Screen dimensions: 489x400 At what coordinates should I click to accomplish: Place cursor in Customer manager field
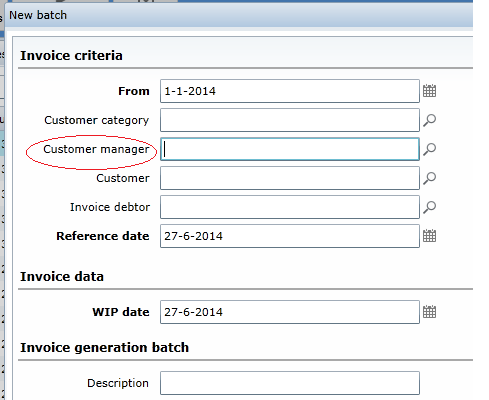(x=290, y=149)
